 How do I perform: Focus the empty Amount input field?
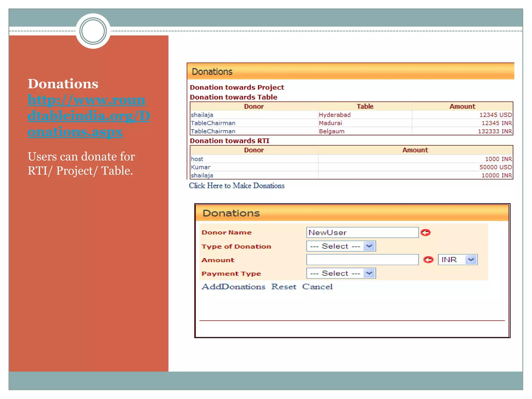[x=362, y=260]
